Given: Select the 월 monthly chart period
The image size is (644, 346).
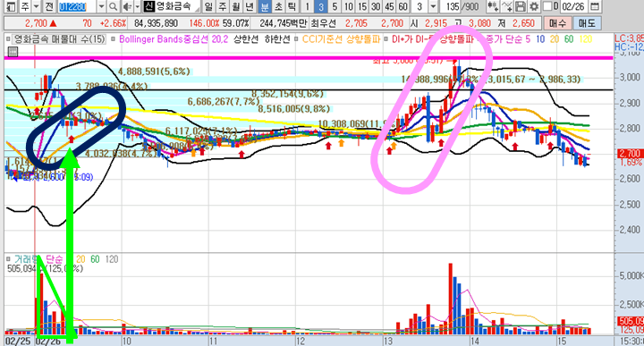Looking at the screenshot, I should point(236,6).
